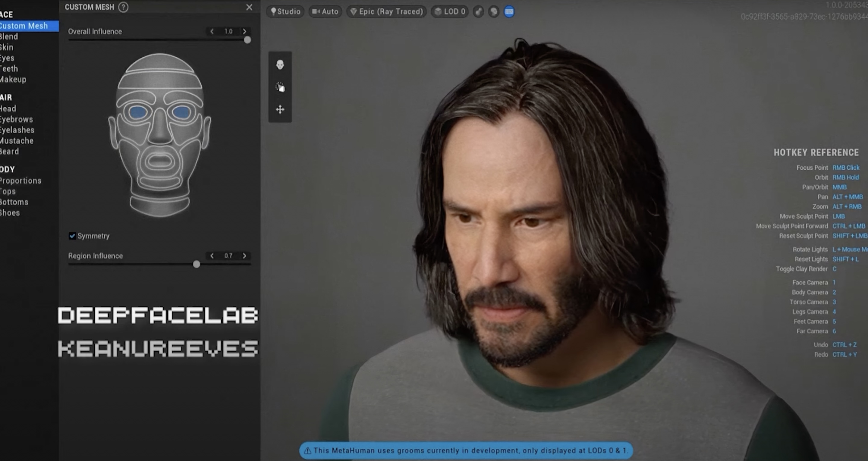Viewport: 868px width, 461px height.
Task: Uncheck the Symmetry checkbox
Action: tap(72, 236)
